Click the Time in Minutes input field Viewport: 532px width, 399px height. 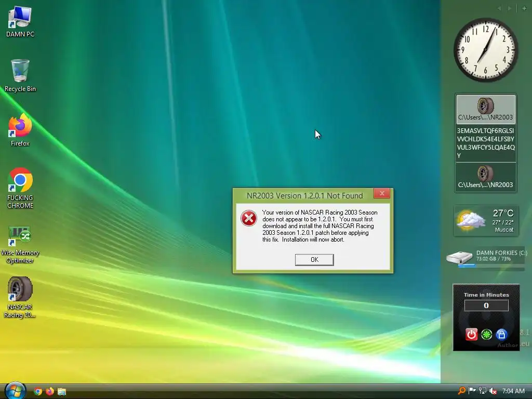point(486,305)
